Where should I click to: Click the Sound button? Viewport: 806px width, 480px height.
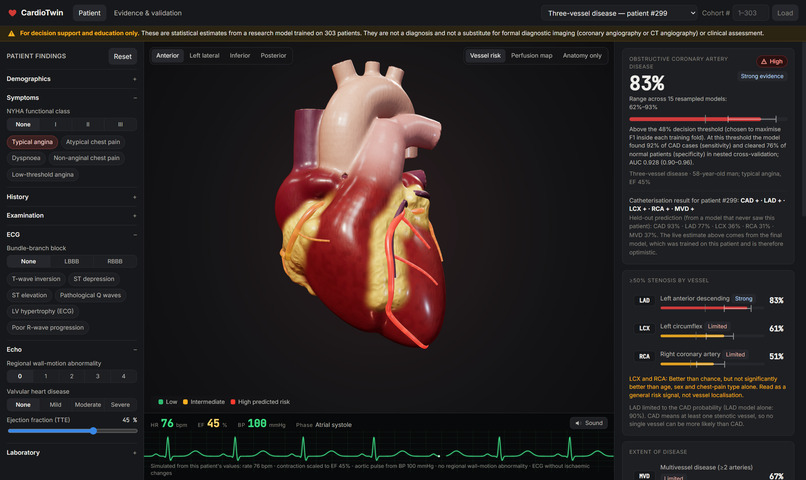pos(589,423)
